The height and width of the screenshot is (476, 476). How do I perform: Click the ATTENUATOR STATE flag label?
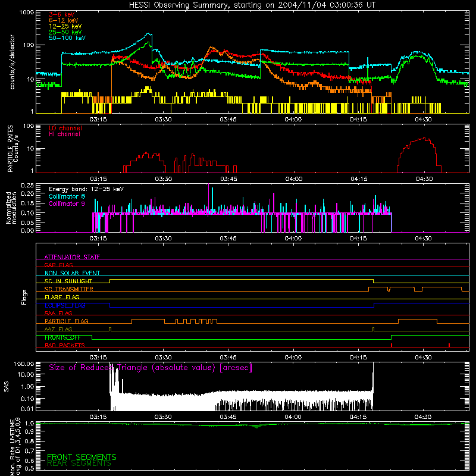[72, 257]
